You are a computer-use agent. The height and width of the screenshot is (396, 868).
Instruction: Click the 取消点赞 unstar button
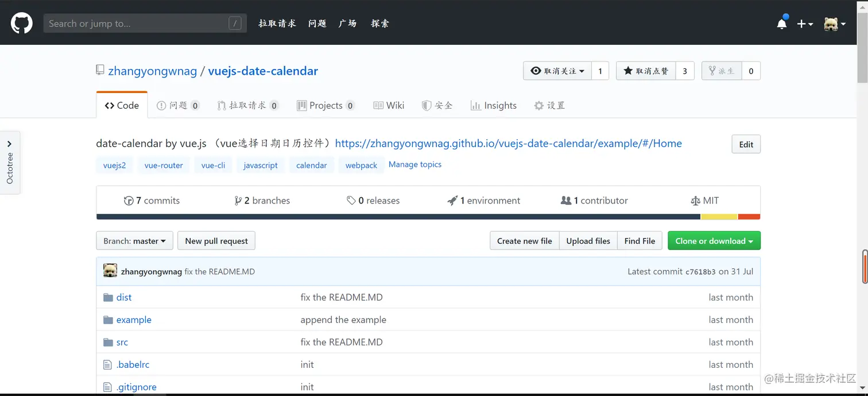tap(646, 71)
